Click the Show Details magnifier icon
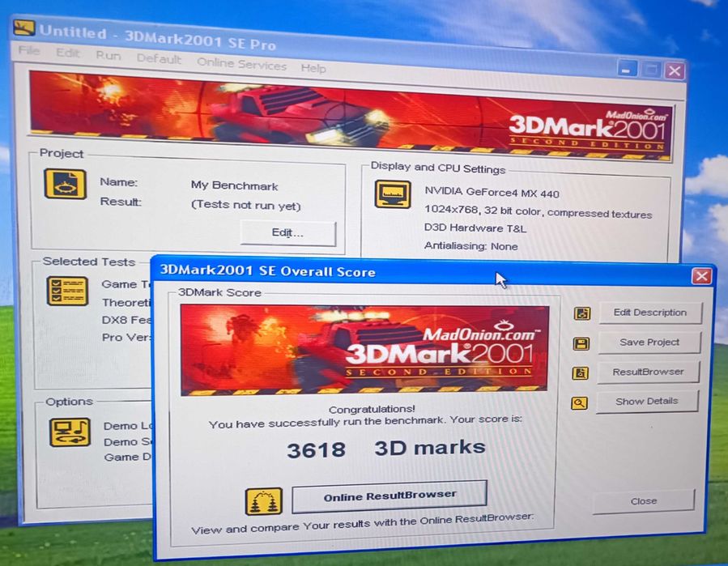 tap(579, 403)
